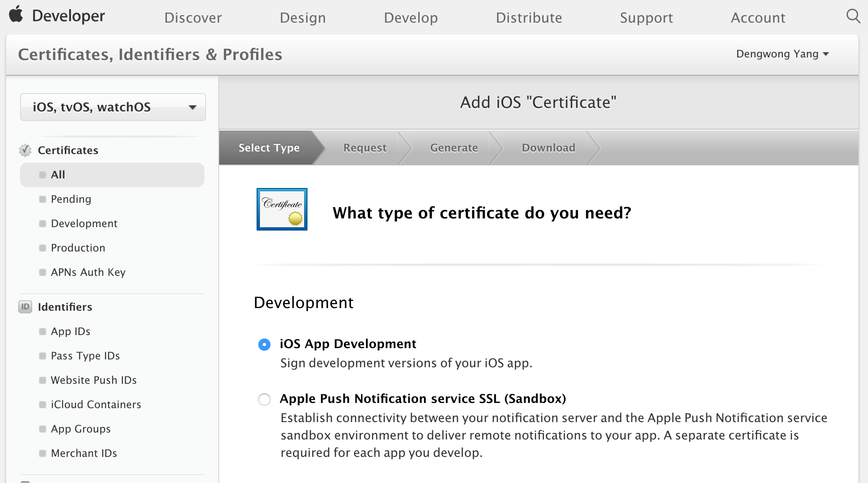Open Pass Type IDs list
868x483 pixels.
(x=85, y=356)
